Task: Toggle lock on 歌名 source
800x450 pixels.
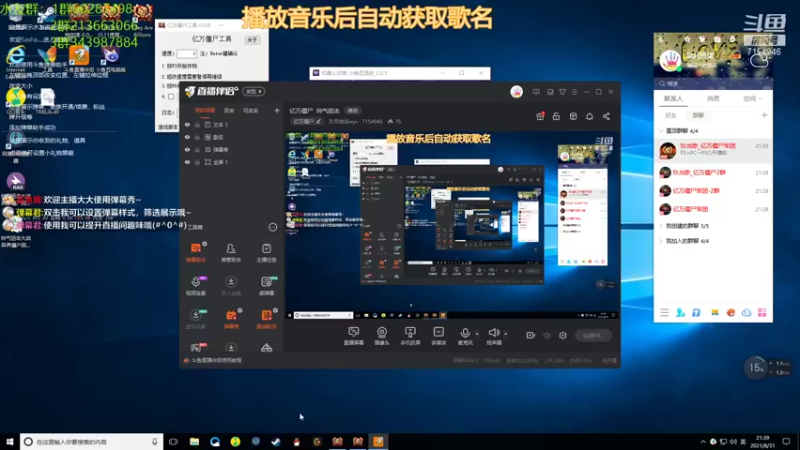Action: tap(197, 137)
